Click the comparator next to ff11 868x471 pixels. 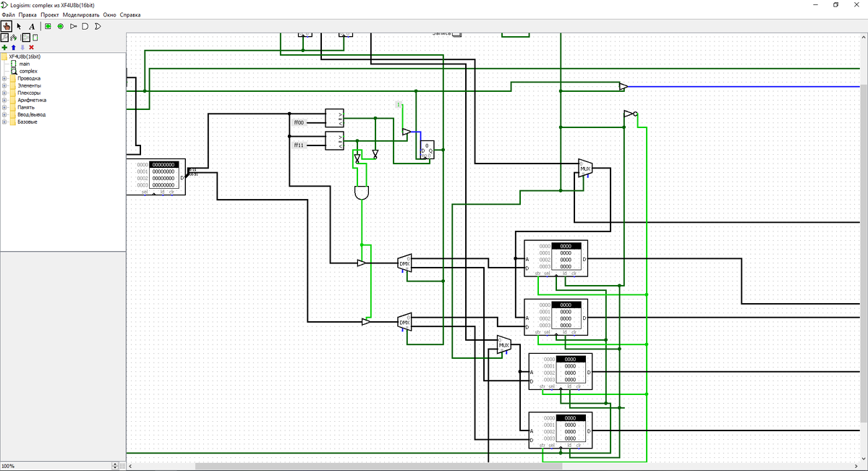click(x=335, y=141)
